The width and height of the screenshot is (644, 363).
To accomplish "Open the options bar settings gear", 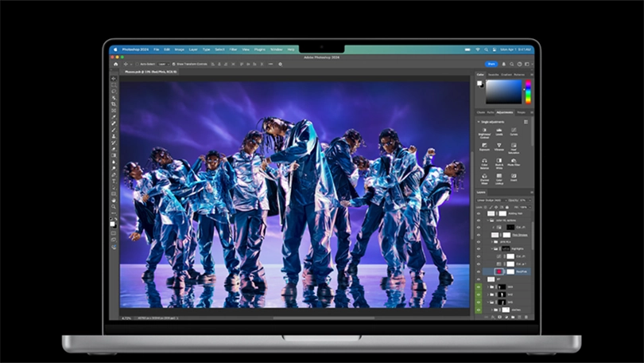I will click(x=280, y=64).
